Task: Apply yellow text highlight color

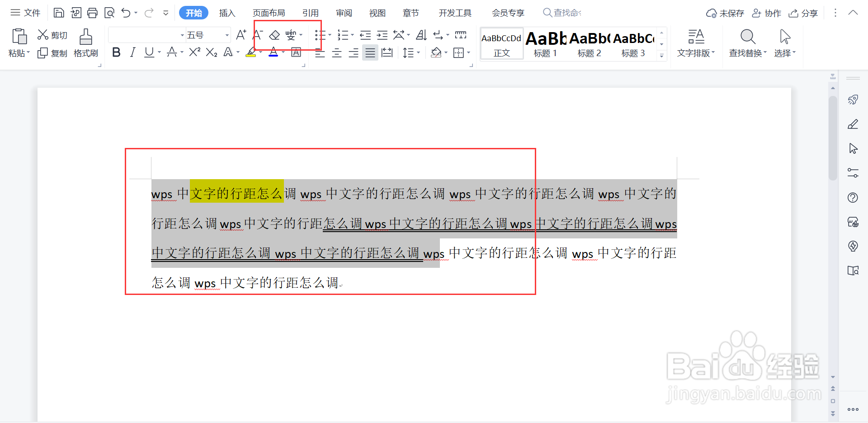Action: click(251, 52)
